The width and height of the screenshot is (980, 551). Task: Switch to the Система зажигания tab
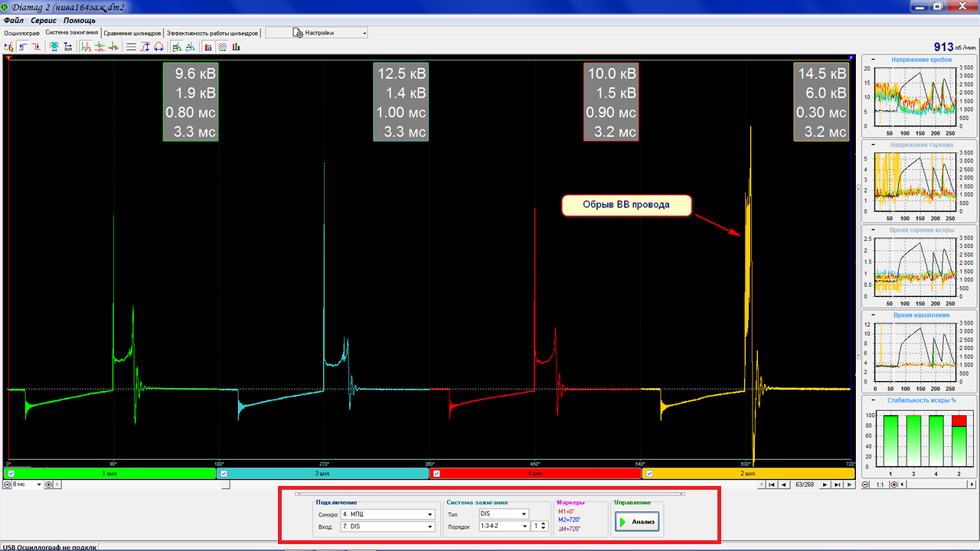pos(71,33)
